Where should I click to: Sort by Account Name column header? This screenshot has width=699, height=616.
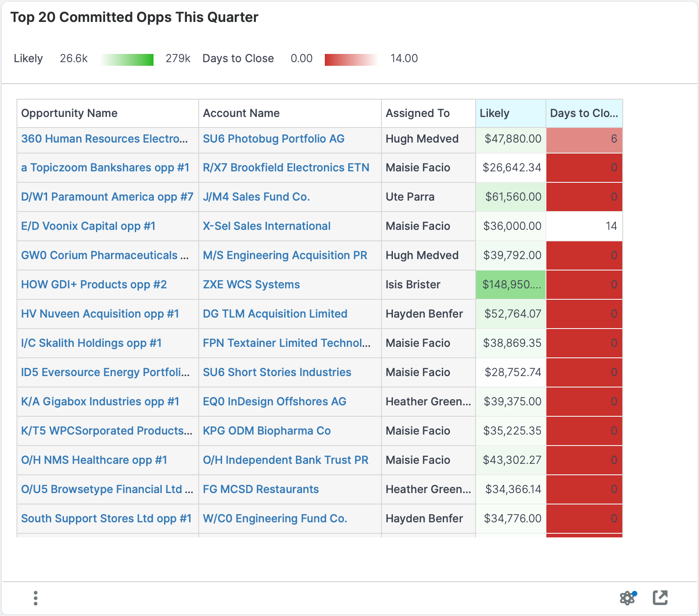pos(241,113)
